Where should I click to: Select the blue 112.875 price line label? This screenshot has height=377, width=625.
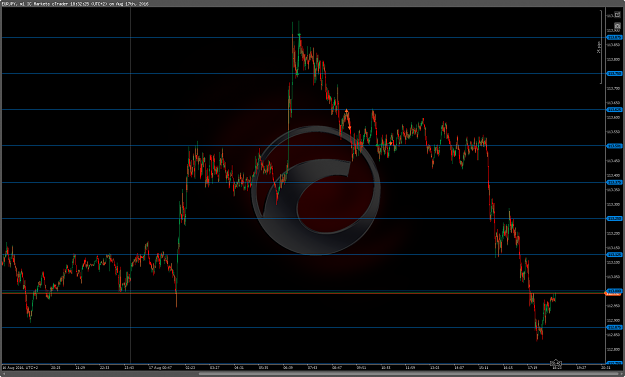coord(614,328)
